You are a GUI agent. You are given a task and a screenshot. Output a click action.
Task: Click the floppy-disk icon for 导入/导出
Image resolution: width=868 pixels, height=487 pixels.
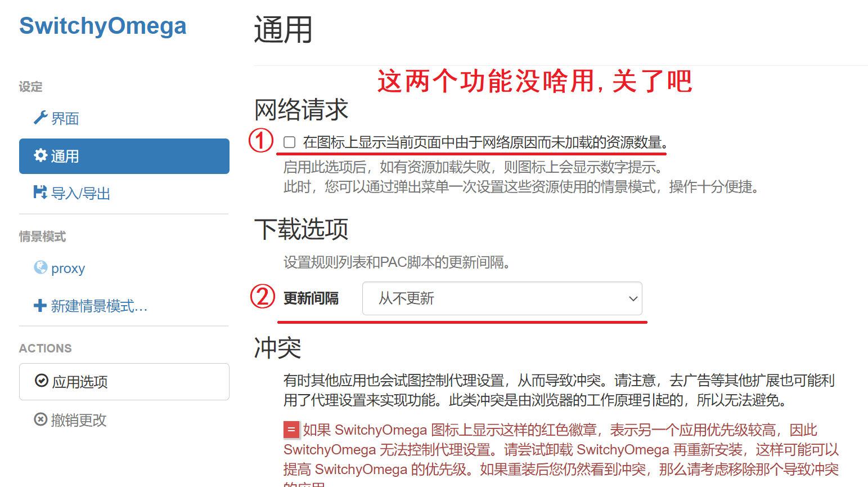40,193
